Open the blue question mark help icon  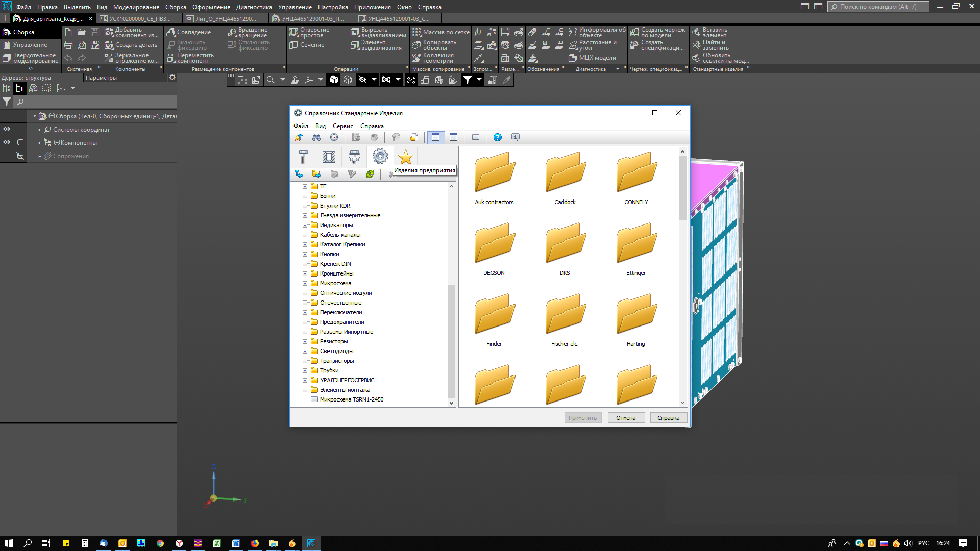click(x=497, y=137)
